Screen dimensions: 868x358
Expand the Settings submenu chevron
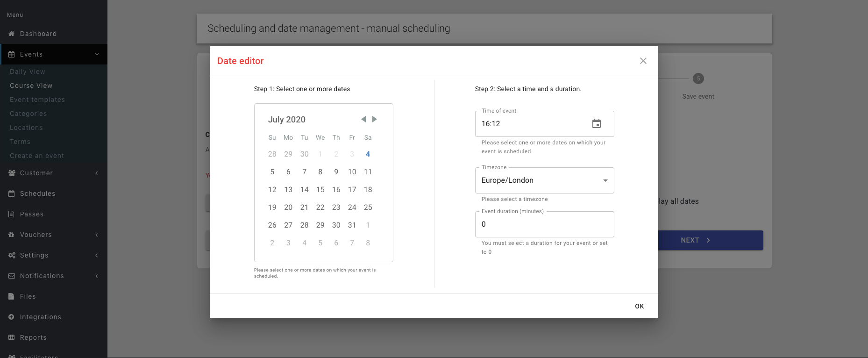97,255
